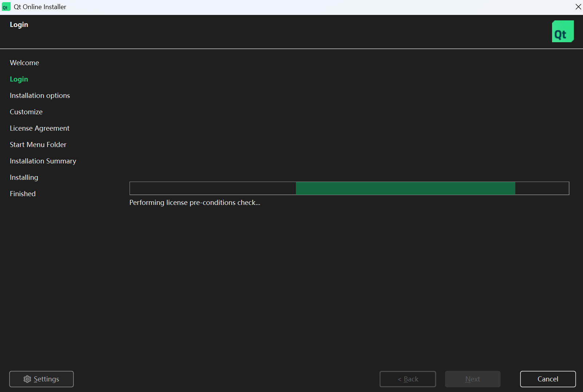Select the Installation Summary step

tap(43, 161)
